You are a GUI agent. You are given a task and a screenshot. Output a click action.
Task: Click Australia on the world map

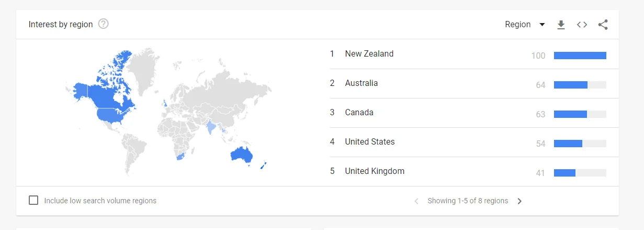coord(242,154)
